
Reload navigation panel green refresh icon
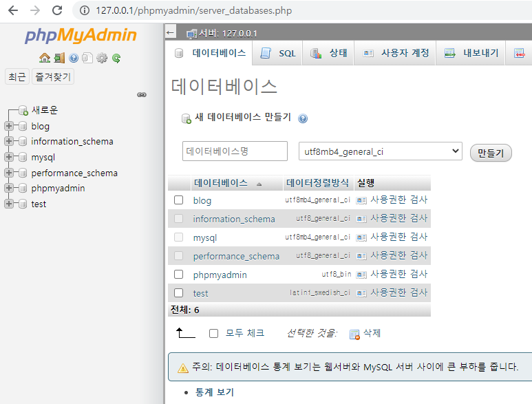point(116,59)
